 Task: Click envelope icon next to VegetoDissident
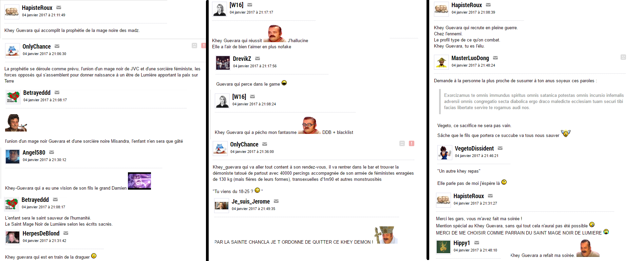coord(500,148)
